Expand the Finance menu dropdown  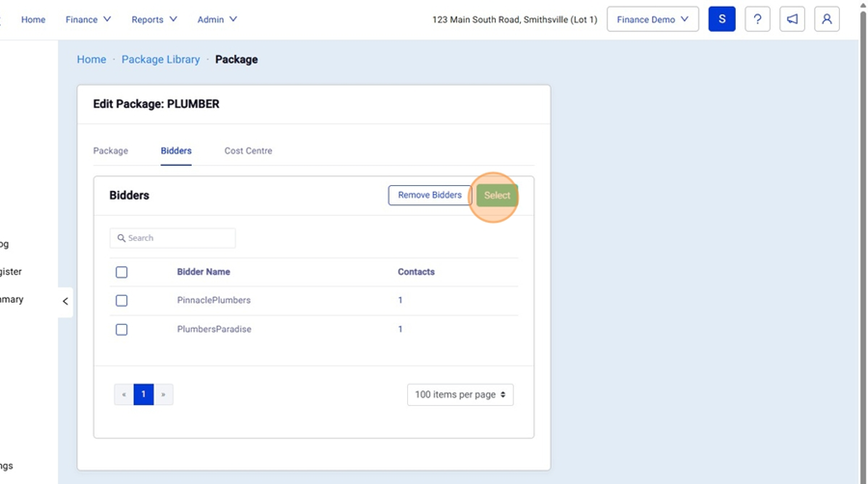point(89,19)
